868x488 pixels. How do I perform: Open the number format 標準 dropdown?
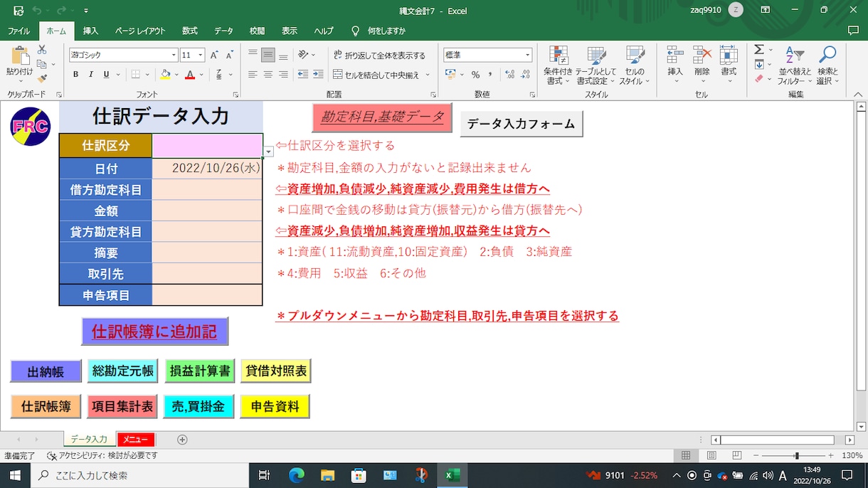[527, 55]
